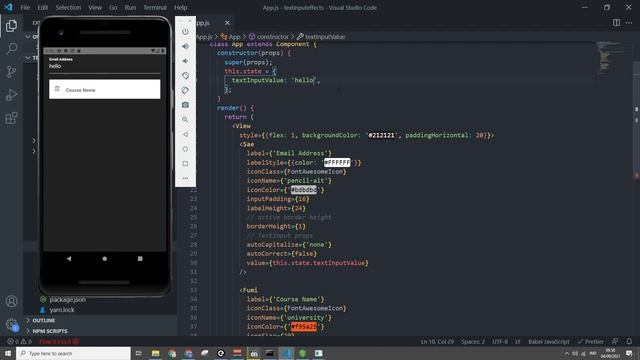Open the Source Control view

11,72
